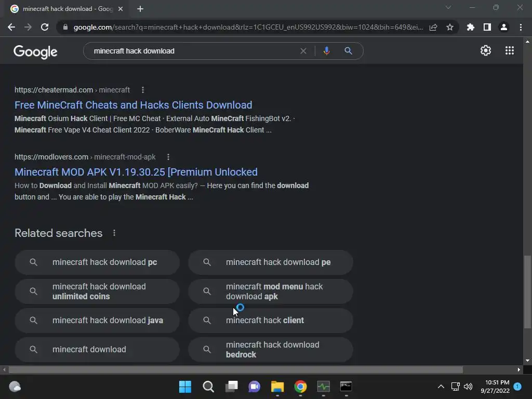This screenshot has height=399, width=532.
Task: Open Related searches options menu
Action: [x=114, y=233]
